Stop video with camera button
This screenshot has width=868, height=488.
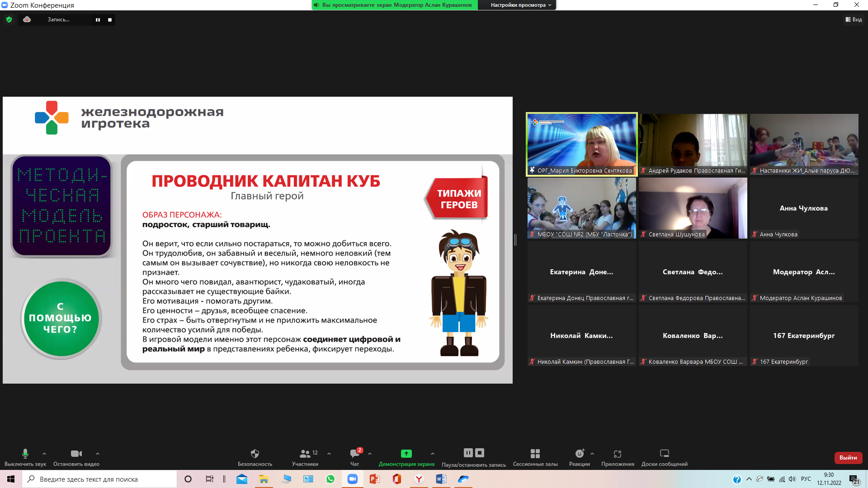pos(76,454)
